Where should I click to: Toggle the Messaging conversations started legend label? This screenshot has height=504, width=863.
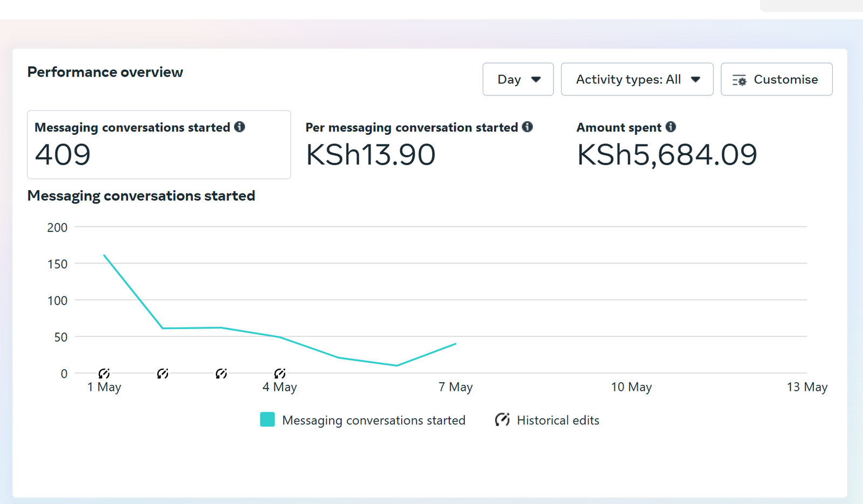click(373, 420)
